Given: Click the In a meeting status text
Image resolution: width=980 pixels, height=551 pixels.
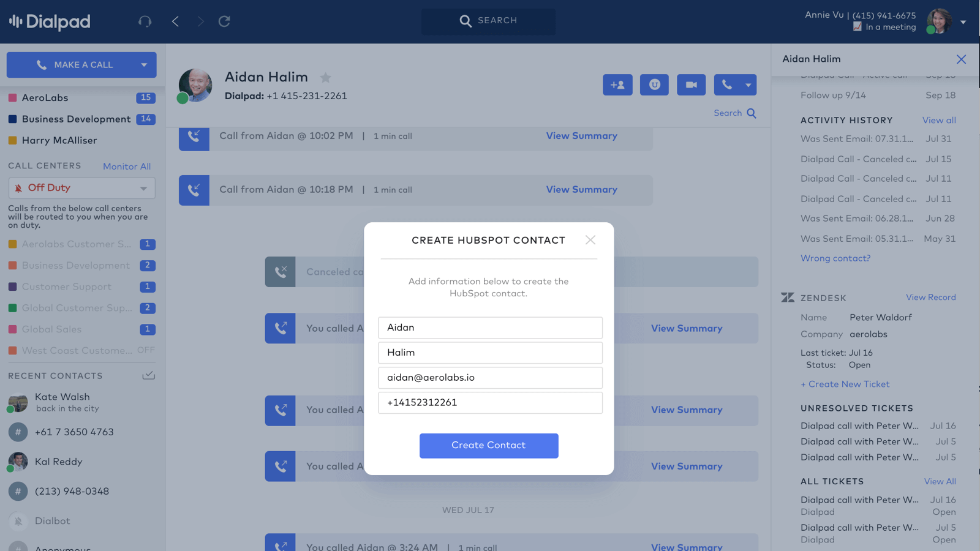Looking at the screenshot, I should pos(891,27).
